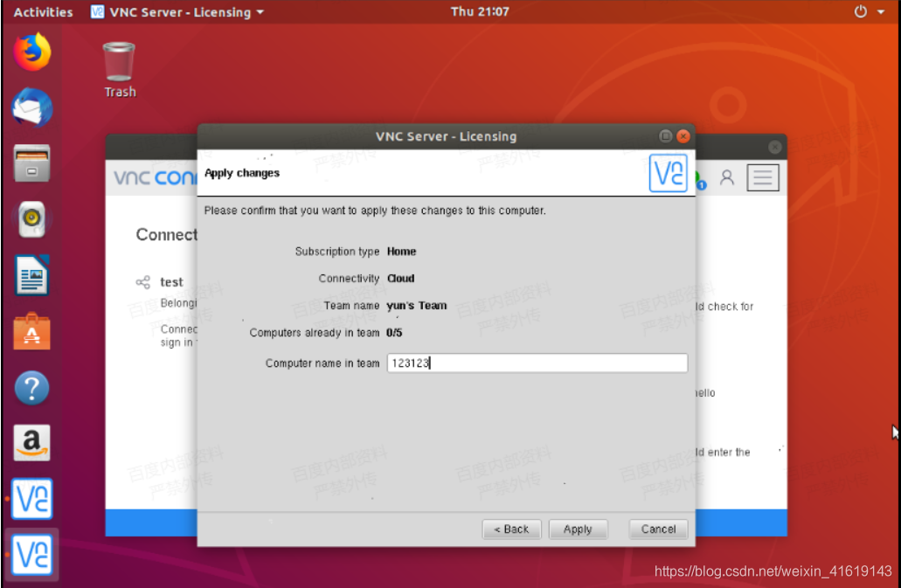Expand the system menu arrow
Image resolution: width=901 pixels, height=588 pixels.
pyautogui.click(x=881, y=11)
